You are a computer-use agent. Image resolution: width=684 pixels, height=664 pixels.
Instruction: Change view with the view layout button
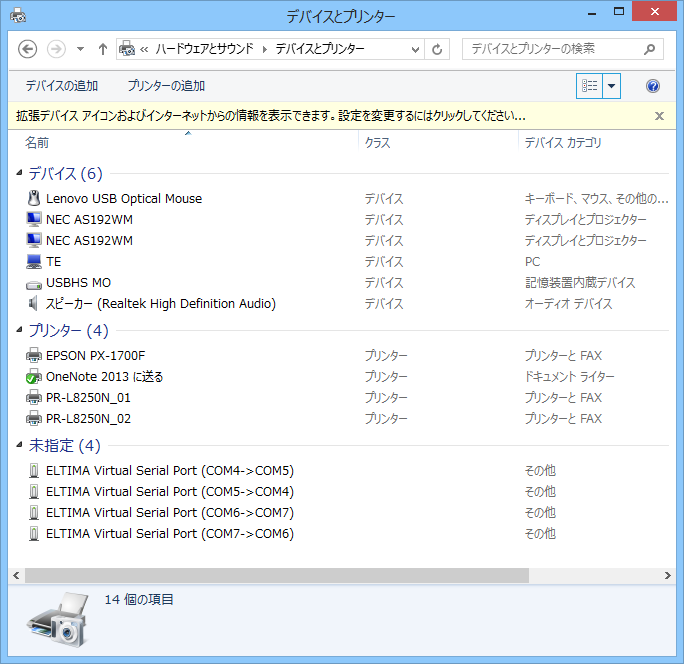(589, 86)
